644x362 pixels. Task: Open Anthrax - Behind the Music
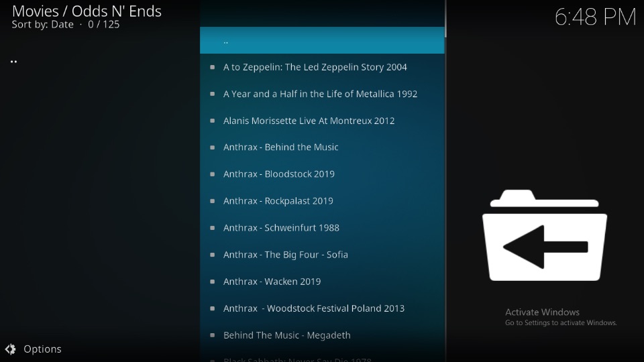click(x=322, y=147)
